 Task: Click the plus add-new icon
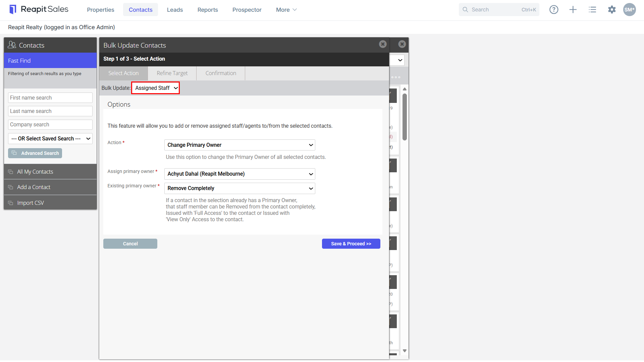click(573, 10)
